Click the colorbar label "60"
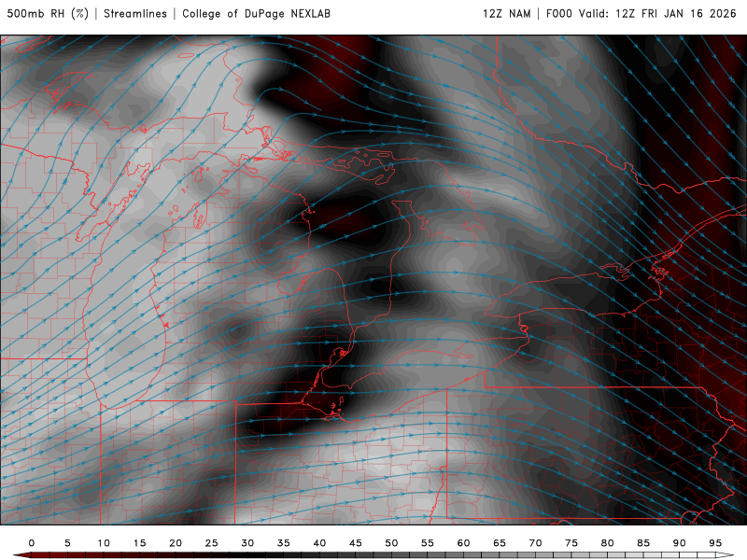 coord(463,543)
